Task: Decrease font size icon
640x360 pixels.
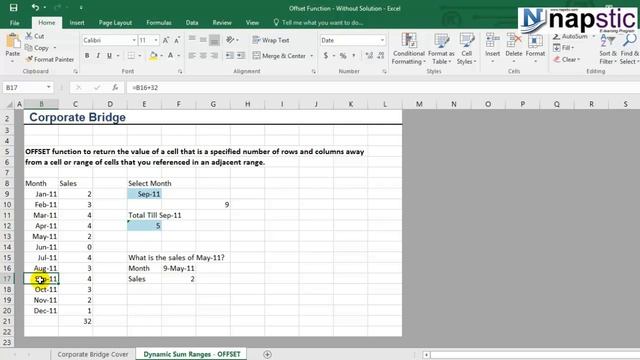Action: [177, 40]
